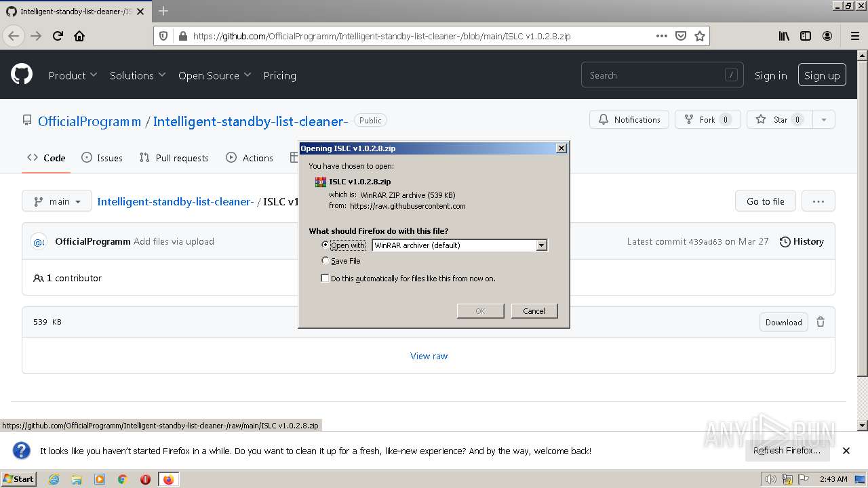Viewport: 868px width, 488px height.
Task: Open tracking protection shield icon
Action: 163,36
